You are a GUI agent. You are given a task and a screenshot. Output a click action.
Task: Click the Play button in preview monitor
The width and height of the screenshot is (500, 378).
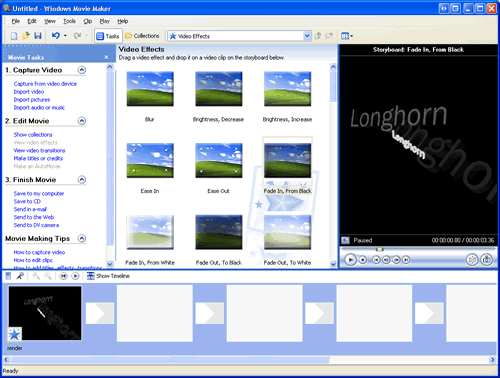[350, 260]
